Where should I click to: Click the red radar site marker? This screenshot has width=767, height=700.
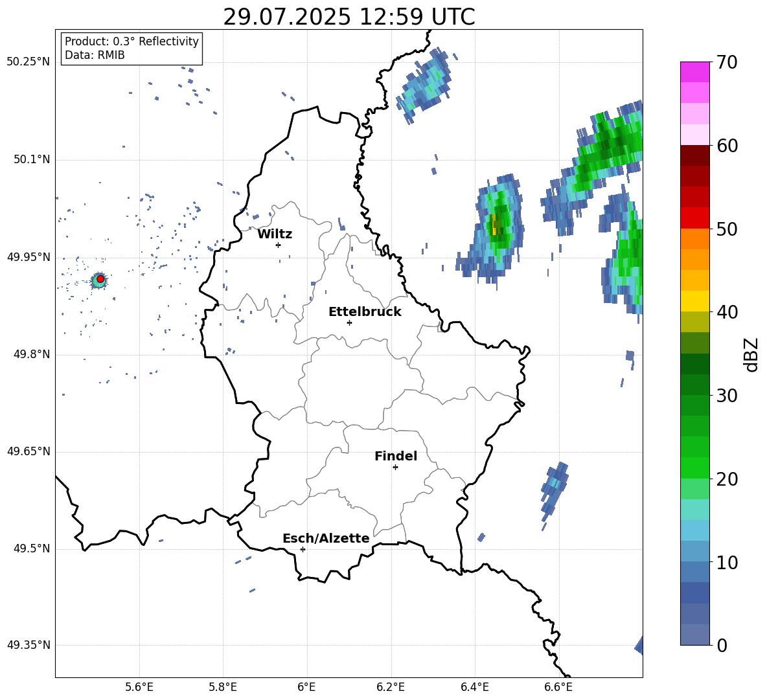100,278
